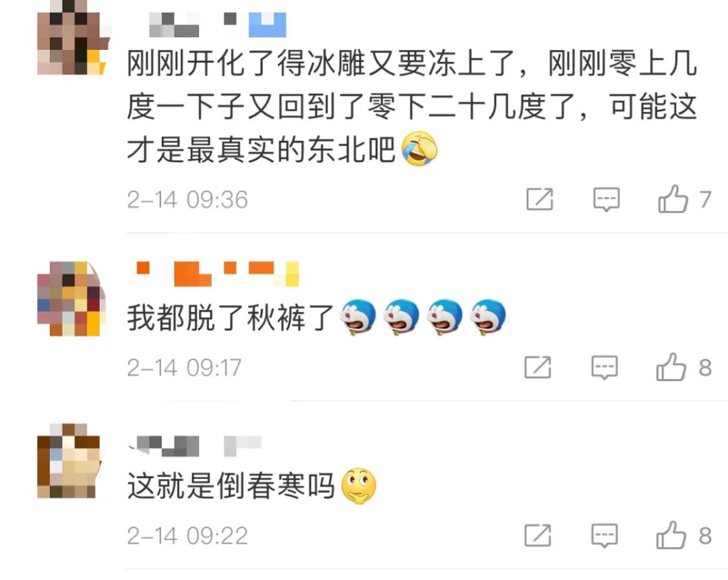The height and width of the screenshot is (580, 728).
Task: Tap the comment text about 冰雕 freezing
Action: pyautogui.click(x=412, y=107)
